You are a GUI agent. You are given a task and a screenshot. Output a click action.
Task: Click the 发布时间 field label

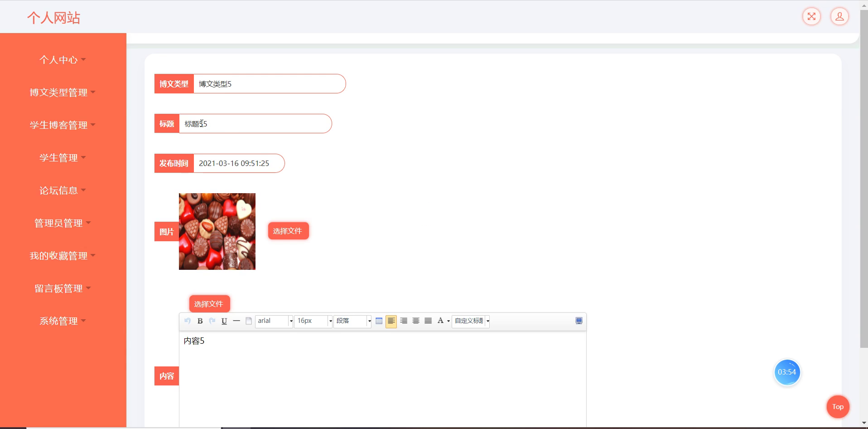[x=174, y=163]
